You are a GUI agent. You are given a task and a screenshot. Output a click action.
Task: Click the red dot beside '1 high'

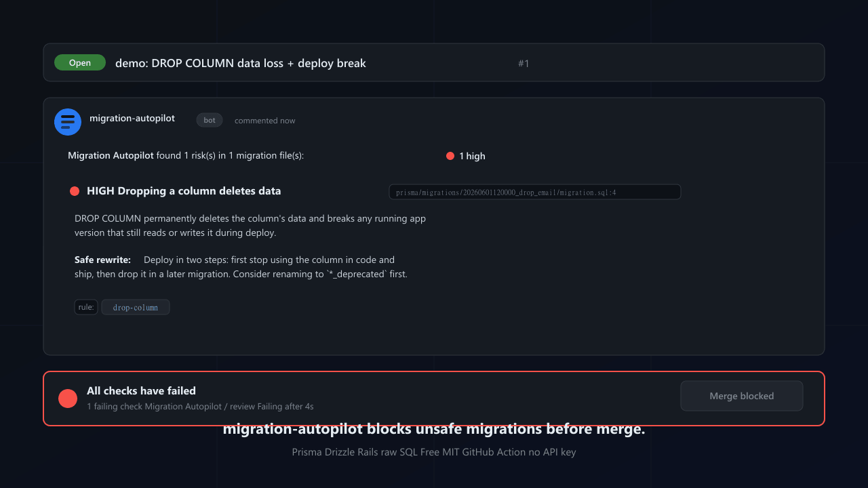[x=450, y=156]
